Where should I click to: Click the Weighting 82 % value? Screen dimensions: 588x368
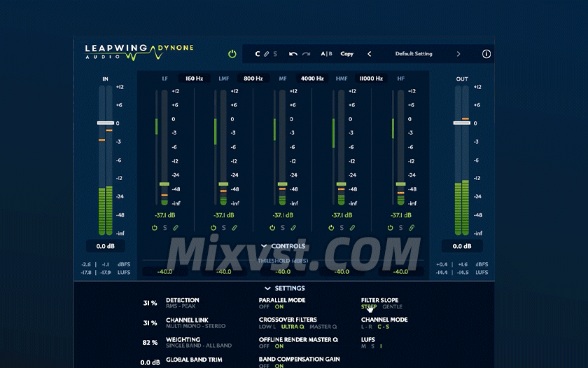click(150, 343)
